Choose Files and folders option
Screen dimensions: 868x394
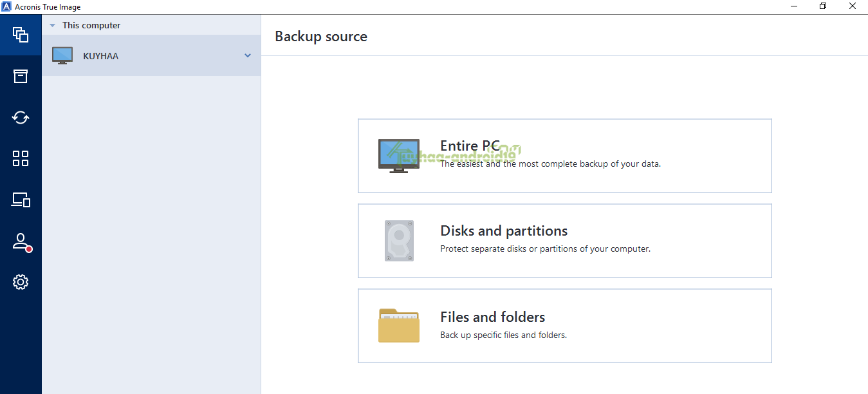(x=564, y=326)
